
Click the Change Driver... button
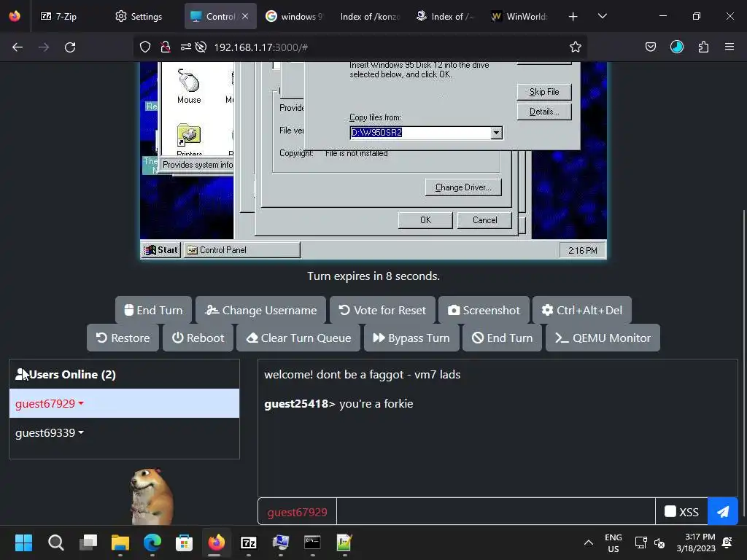pyautogui.click(x=463, y=187)
